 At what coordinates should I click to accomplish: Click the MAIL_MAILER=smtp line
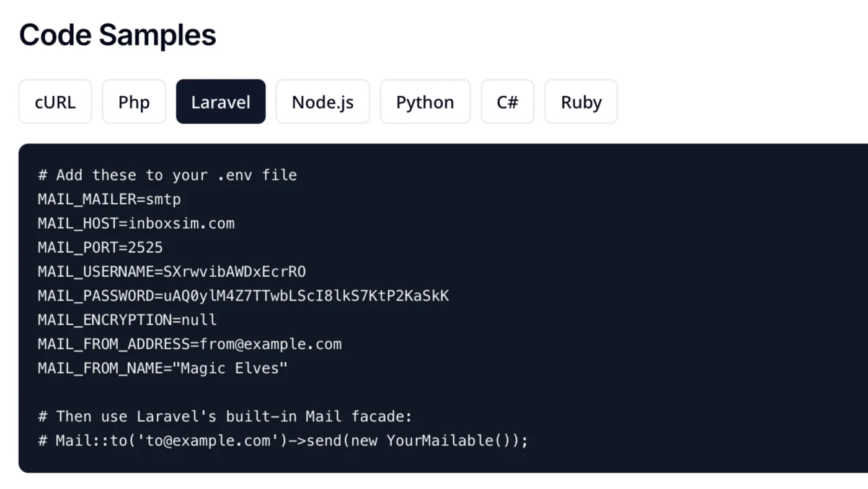(x=109, y=199)
